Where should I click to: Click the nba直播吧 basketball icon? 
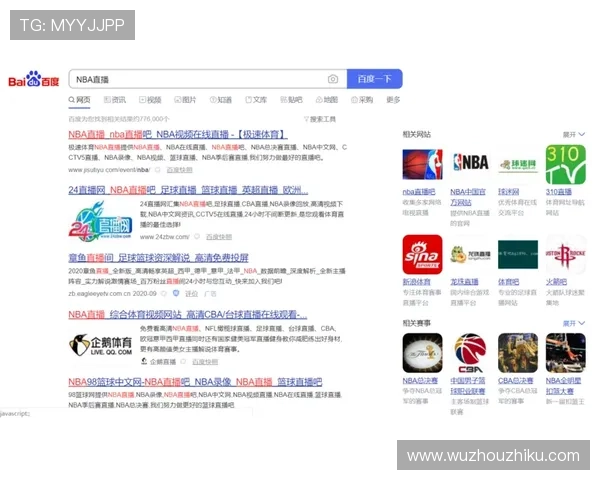pyautogui.click(x=422, y=164)
